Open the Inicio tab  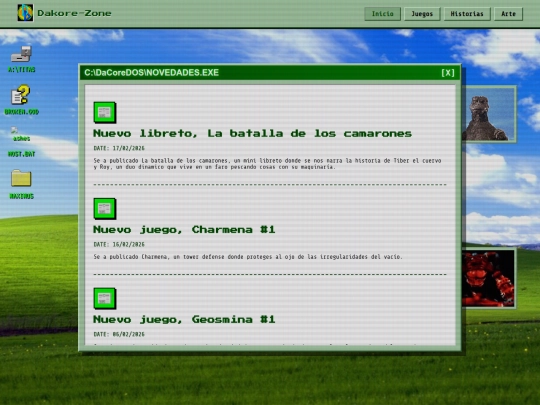382,14
